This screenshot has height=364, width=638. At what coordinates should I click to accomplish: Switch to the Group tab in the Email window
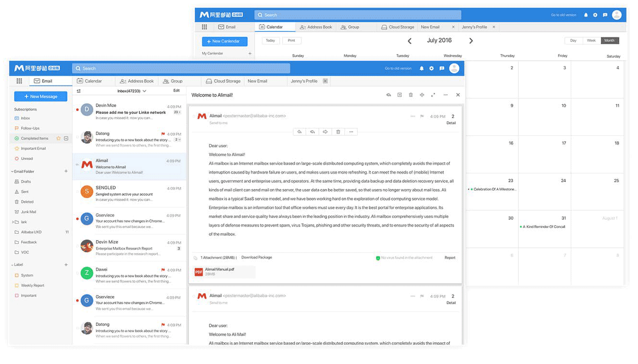click(173, 81)
